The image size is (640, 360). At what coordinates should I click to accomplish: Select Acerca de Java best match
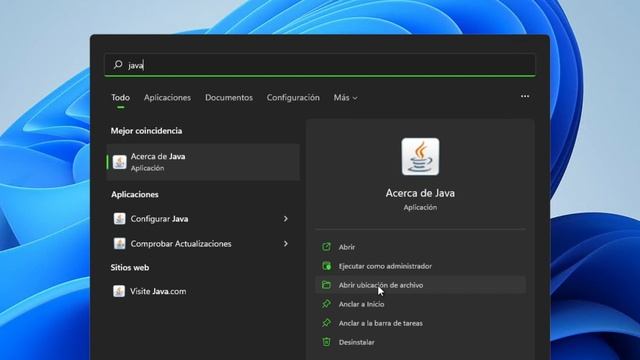click(203, 162)
